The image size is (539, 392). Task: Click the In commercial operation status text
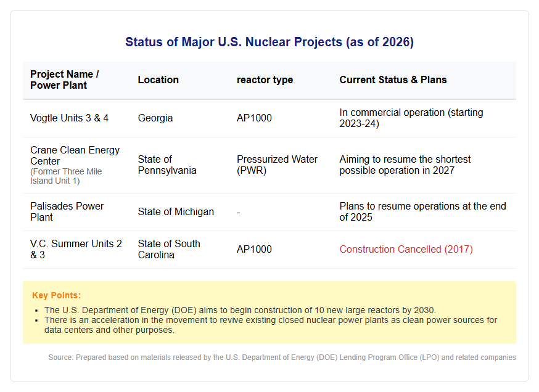point(411,118)
